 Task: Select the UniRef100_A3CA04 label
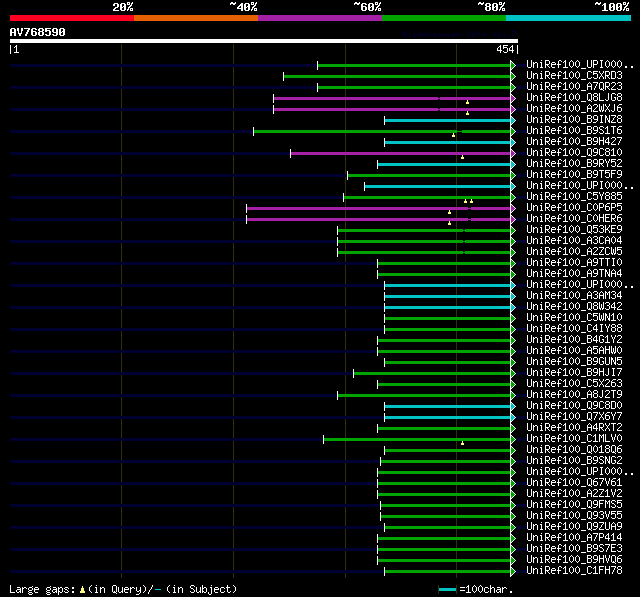tap(574, 241)
